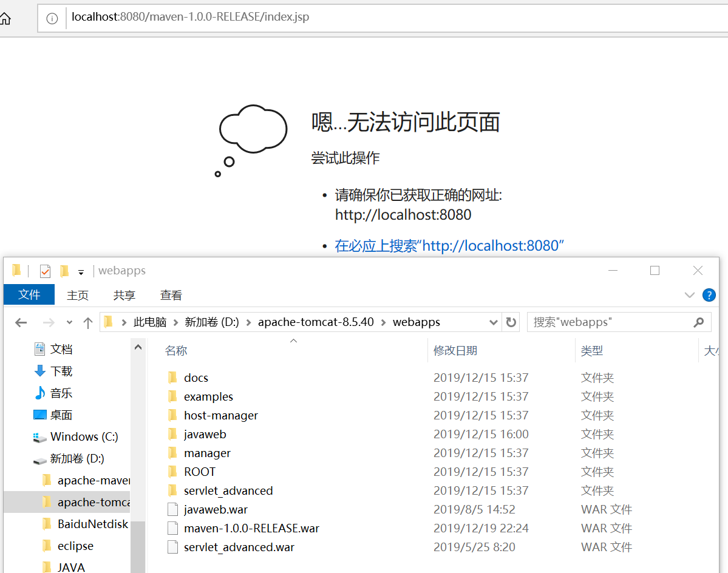Select the examples folder icon
This screenshot has width=728, height=573.
(x=172, y=396)
